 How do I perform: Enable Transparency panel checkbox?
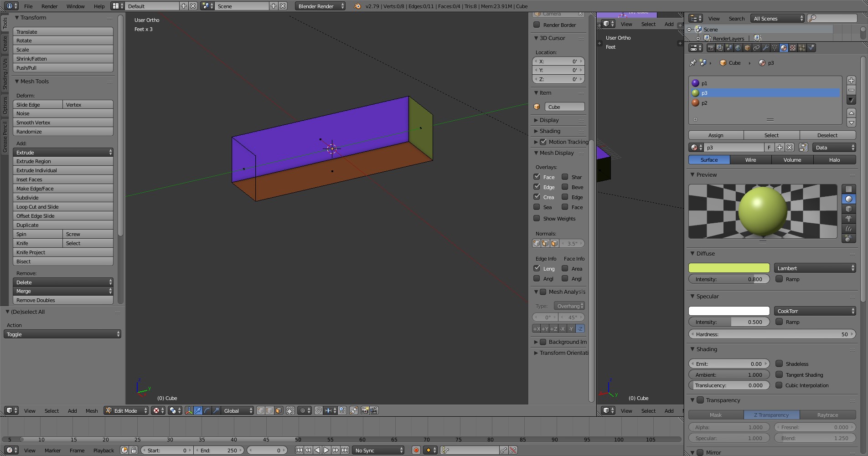coord(700,400)
